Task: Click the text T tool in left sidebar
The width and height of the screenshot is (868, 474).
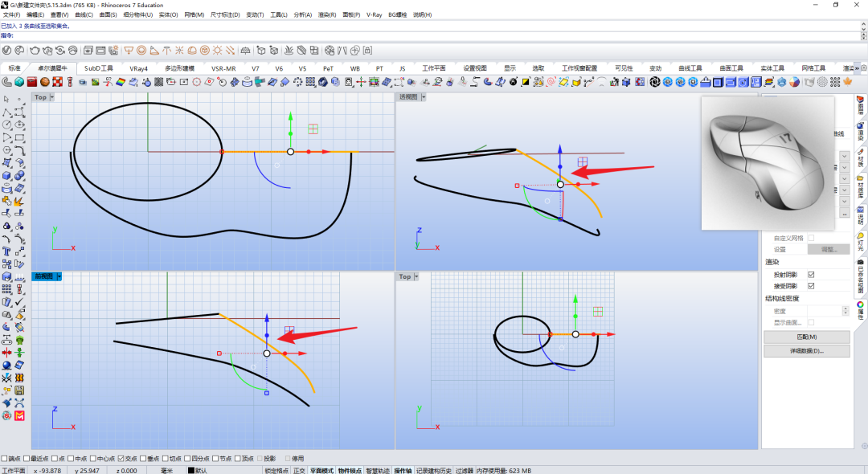Action: click(x=6, y=251)
